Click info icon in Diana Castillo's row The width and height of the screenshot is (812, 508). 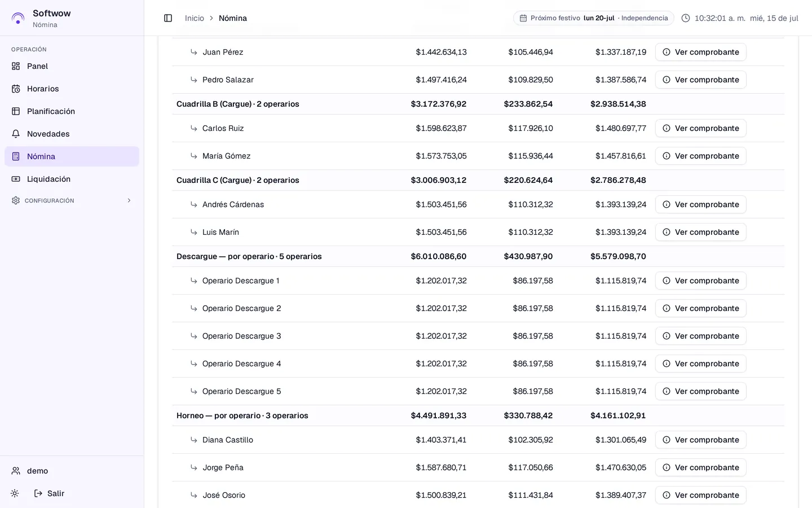pyautogui.click(x=667, y=440)
